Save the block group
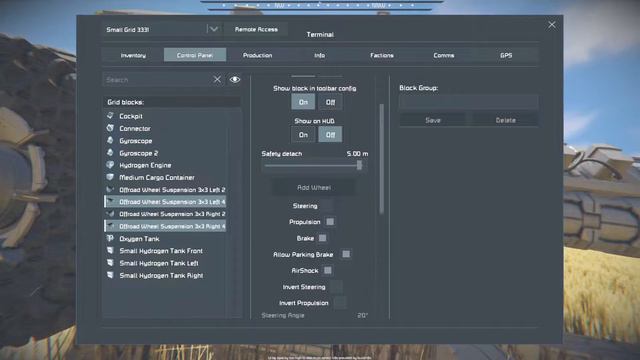 click(433, 120)
